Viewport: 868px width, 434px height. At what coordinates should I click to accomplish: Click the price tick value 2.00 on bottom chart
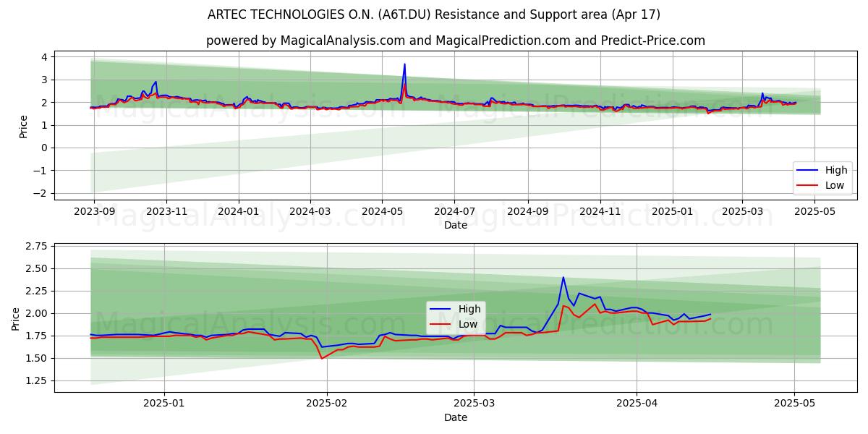(x=37, y=314)
